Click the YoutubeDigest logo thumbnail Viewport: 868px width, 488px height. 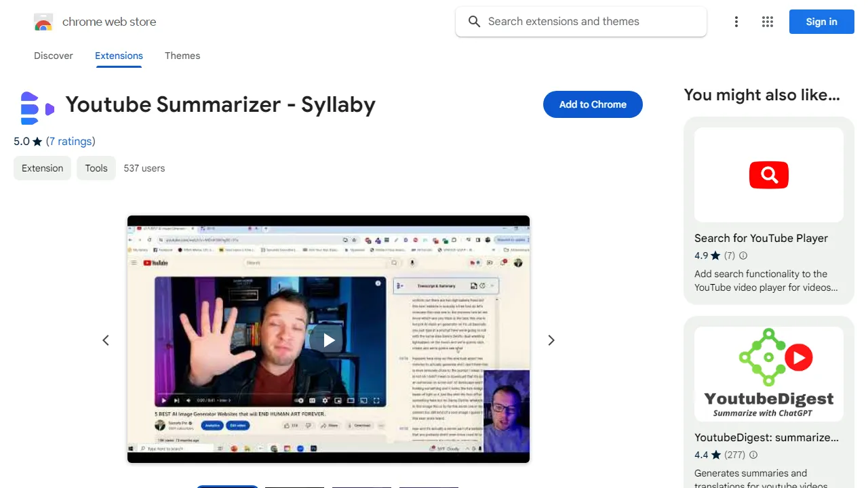pos(769,374)
